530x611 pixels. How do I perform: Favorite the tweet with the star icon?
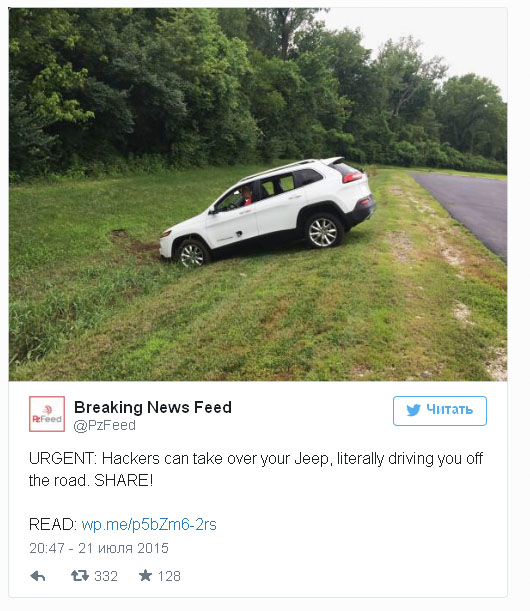click(145, 575)
